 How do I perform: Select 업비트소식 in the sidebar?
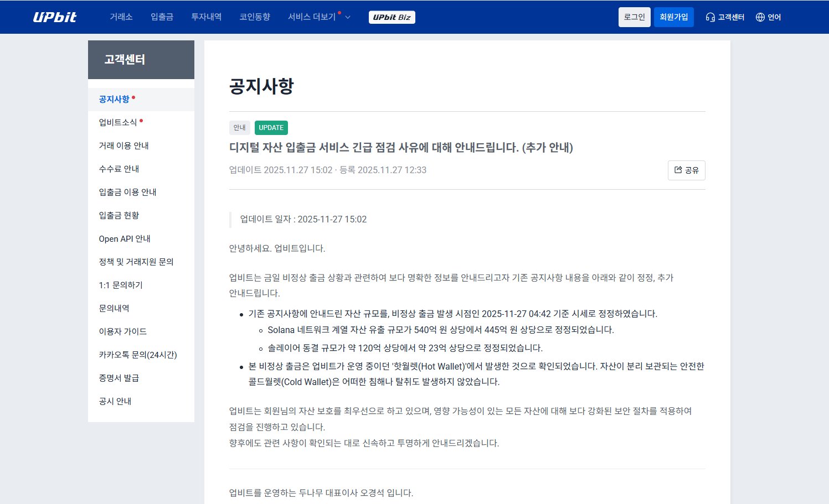pos(118,122)
